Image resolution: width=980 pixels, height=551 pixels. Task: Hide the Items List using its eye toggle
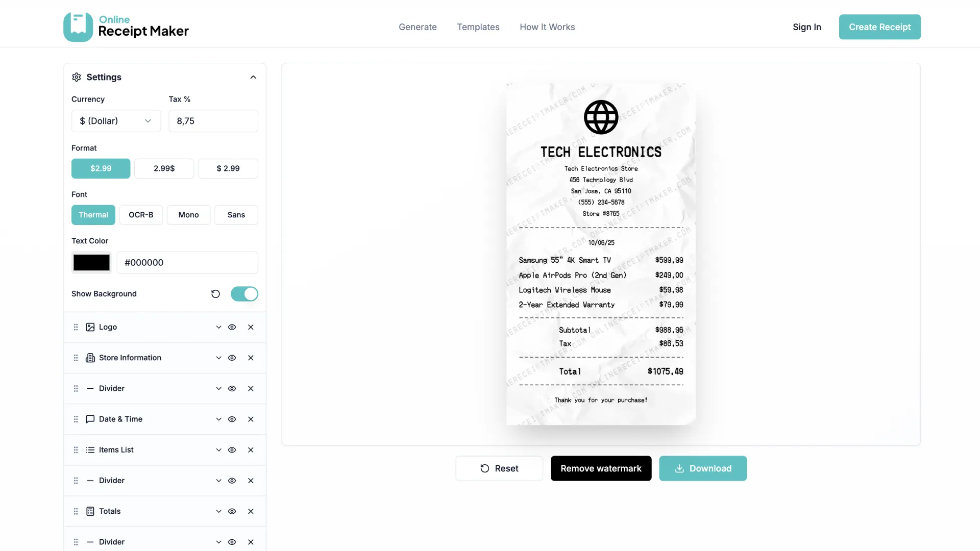pyautogui.click(x=232, y=449)
